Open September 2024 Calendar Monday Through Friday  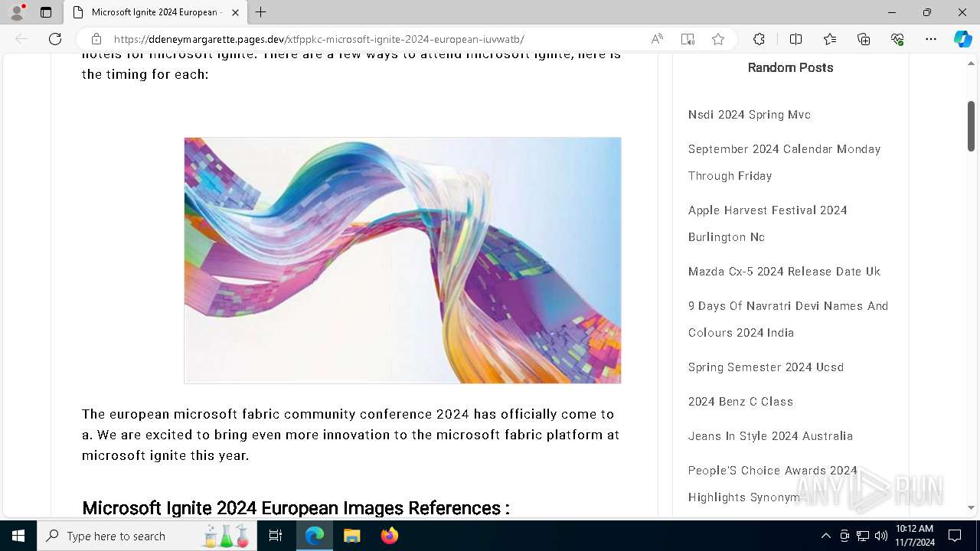click(784, 162)
